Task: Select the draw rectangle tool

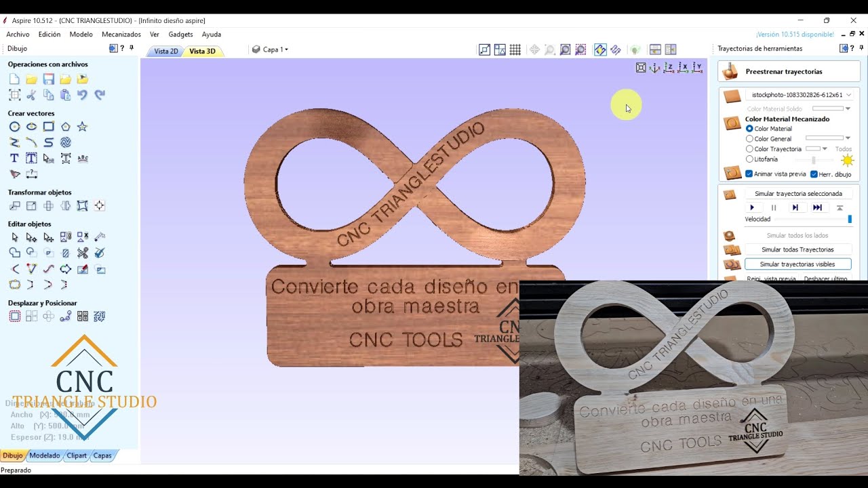Action: click(x=49, y=127)
